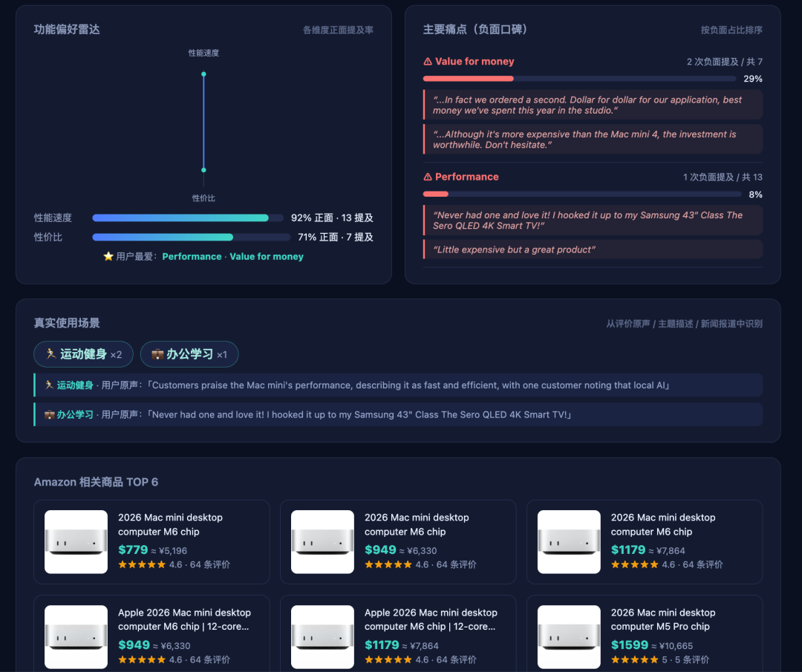Screen dimensions: 802x672
Task: Click the 性能速度 92% positive bar
Action: [188, 218]
